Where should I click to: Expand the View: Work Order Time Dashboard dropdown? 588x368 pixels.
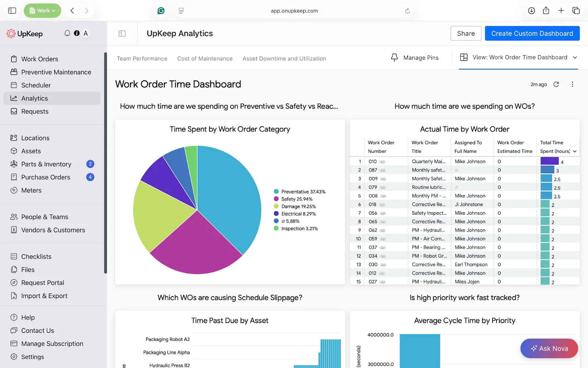coord(519,57)
